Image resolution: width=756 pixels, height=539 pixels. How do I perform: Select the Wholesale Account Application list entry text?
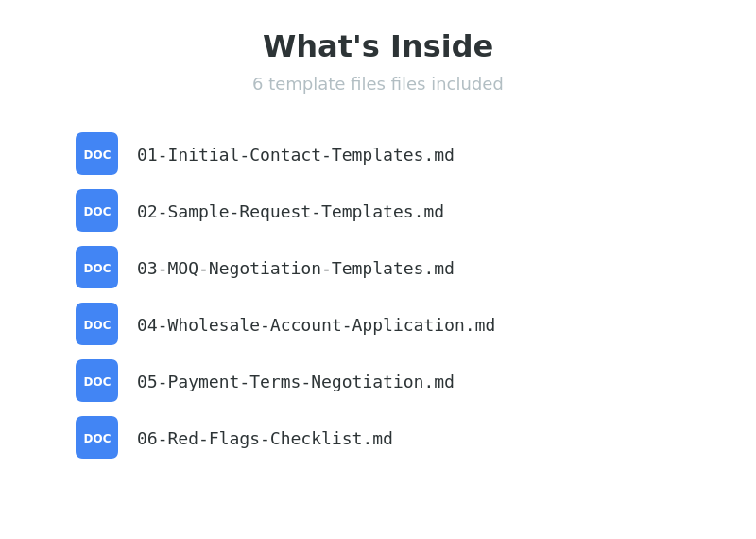coord(316,325)
